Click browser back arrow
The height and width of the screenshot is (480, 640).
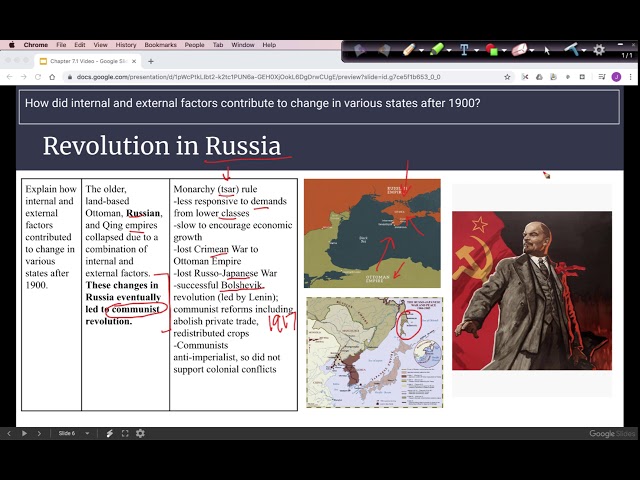(x=9, y=77)
